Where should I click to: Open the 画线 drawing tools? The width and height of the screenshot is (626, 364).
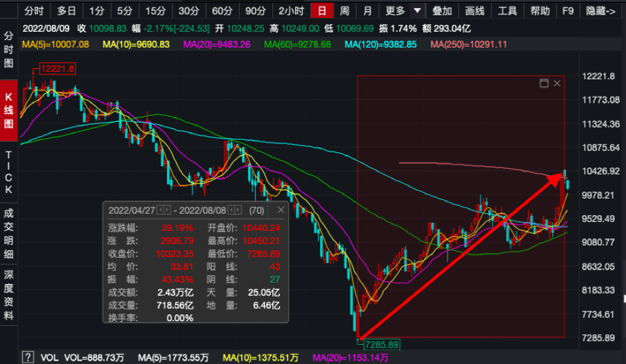[x=474, y=11]
